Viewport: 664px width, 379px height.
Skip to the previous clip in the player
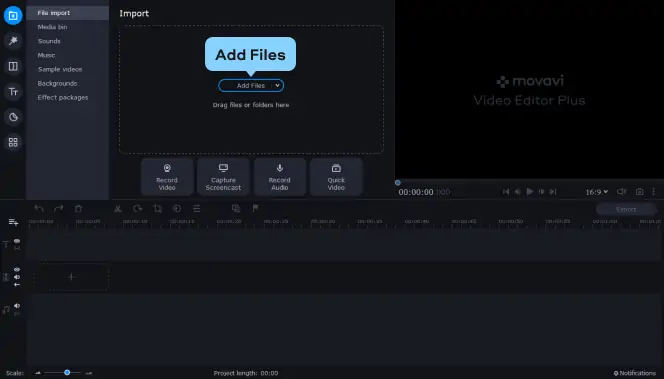506,192
